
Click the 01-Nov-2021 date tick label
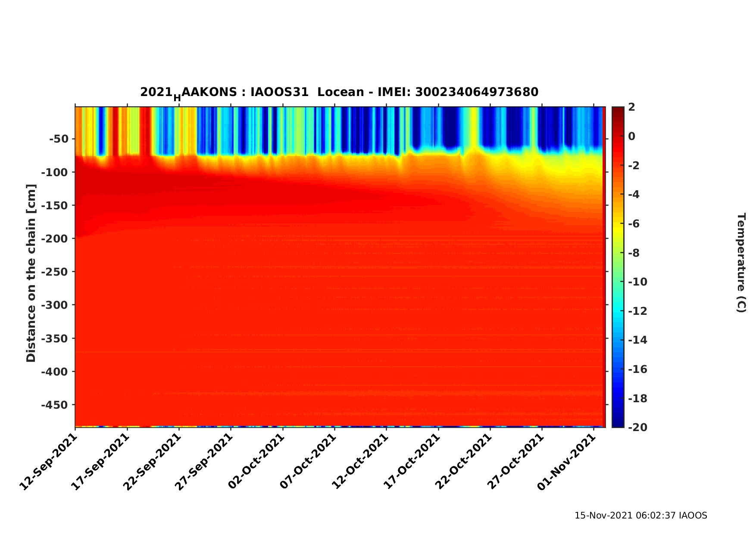point(567,461)
